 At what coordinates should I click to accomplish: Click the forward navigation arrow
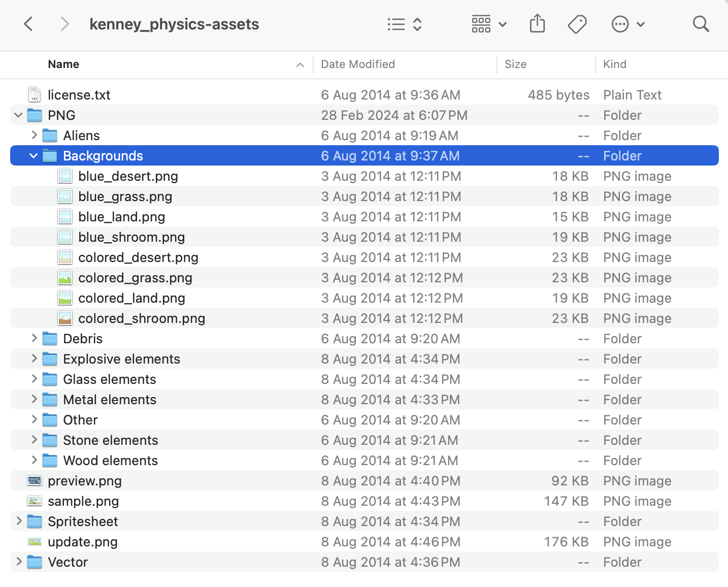(x=64, y=24)
